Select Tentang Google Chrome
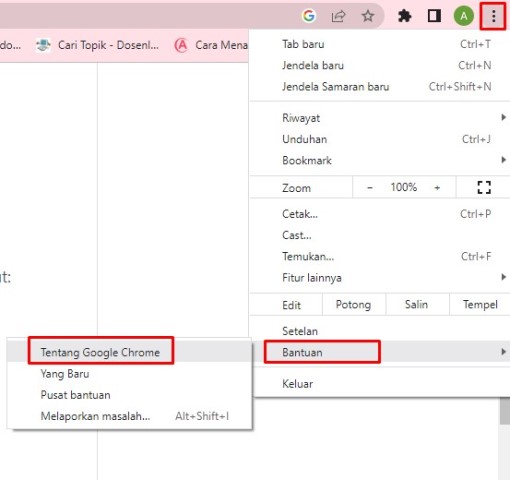This screenshot has height=480, width=510. coord(129,352)
